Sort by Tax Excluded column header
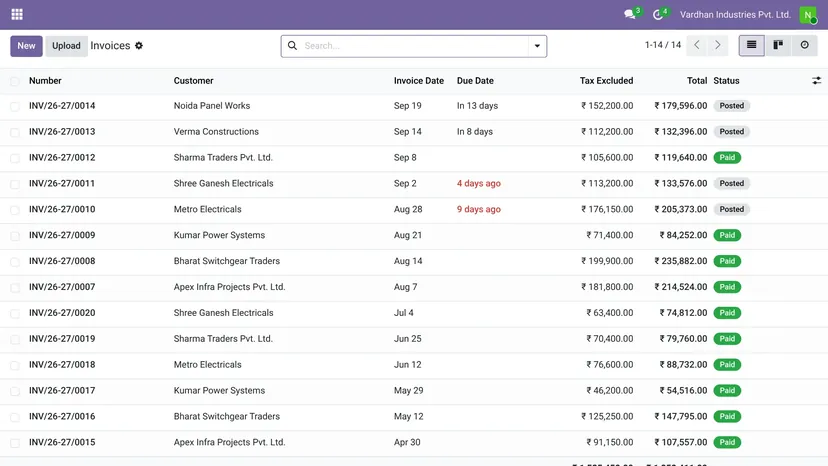828x466 pixels. pos(606,81)
